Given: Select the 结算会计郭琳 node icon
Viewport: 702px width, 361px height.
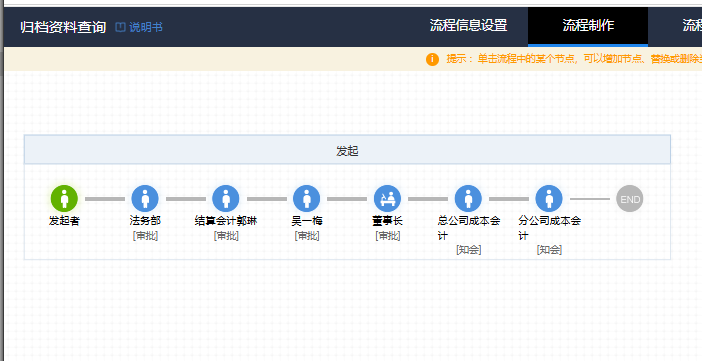Looking at the screenshot, I should coord(226,198).
